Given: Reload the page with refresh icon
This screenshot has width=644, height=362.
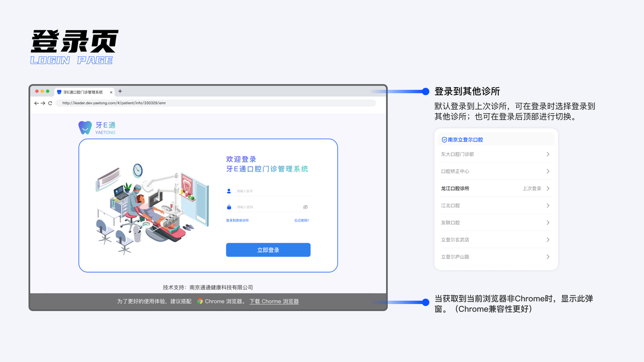Looking at the screenshot, I should coord(50,103).
